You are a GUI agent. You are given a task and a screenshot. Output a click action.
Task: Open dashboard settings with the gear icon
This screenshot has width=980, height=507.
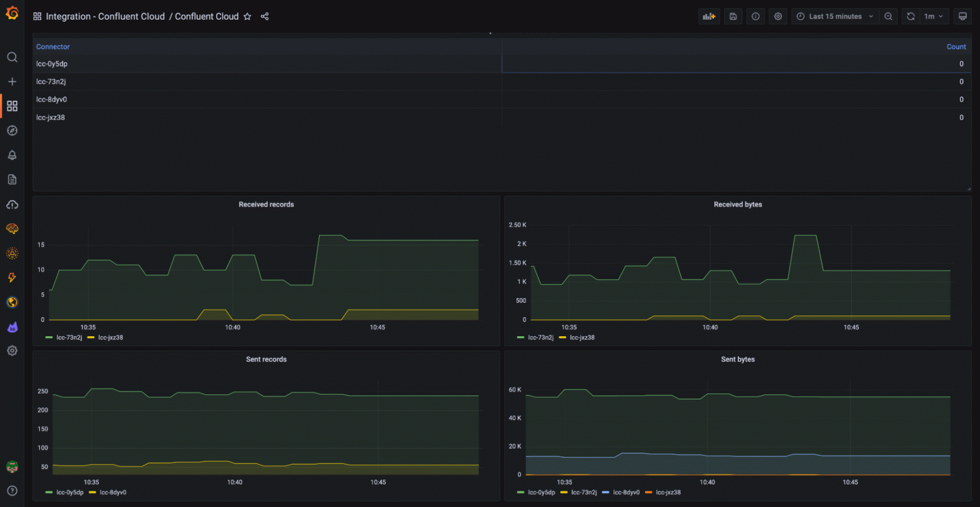click(778, 16)
